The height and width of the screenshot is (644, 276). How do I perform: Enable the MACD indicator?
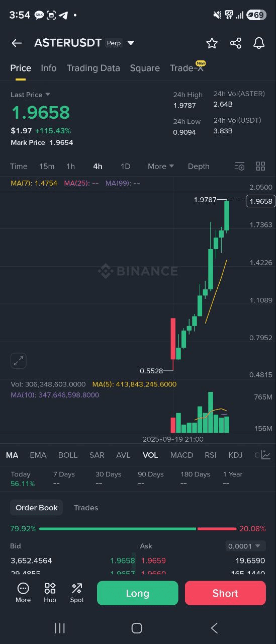[x=181, y=455]
